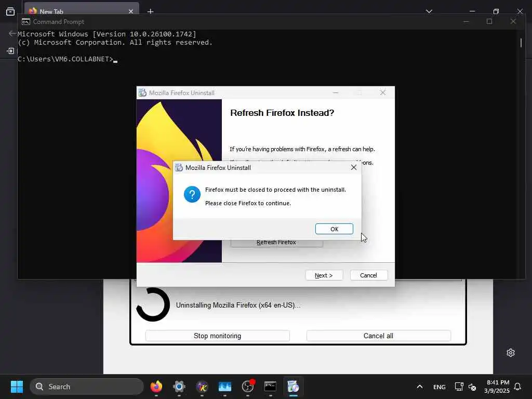The width and height of the screenshot is (532, 399).
Task: Close the Command Prompt window
Action: point(513,21)
